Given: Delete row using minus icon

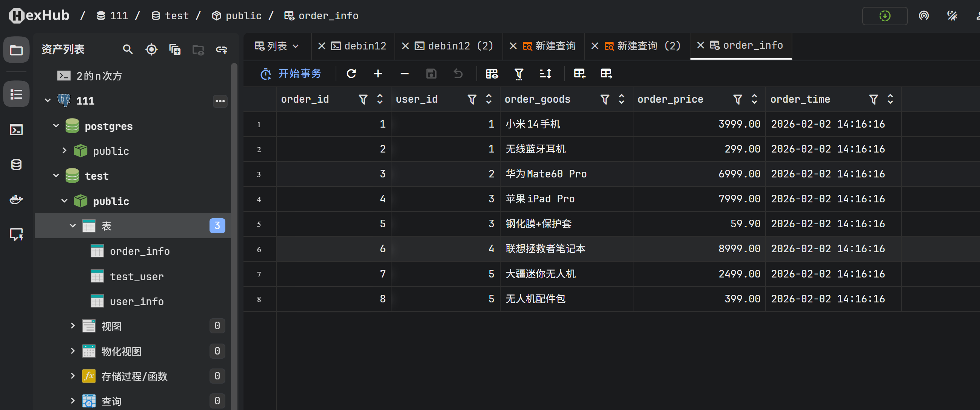Looking at the screenshot, I should [404, 73].
